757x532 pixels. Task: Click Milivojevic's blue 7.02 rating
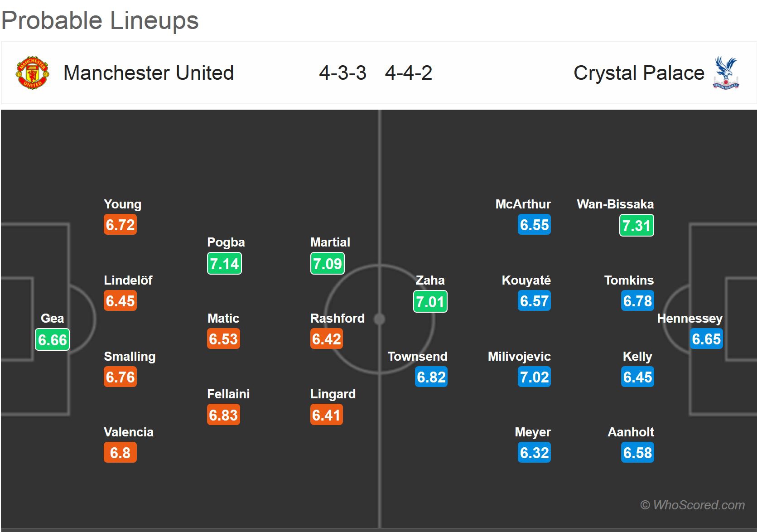coord(535,377)
